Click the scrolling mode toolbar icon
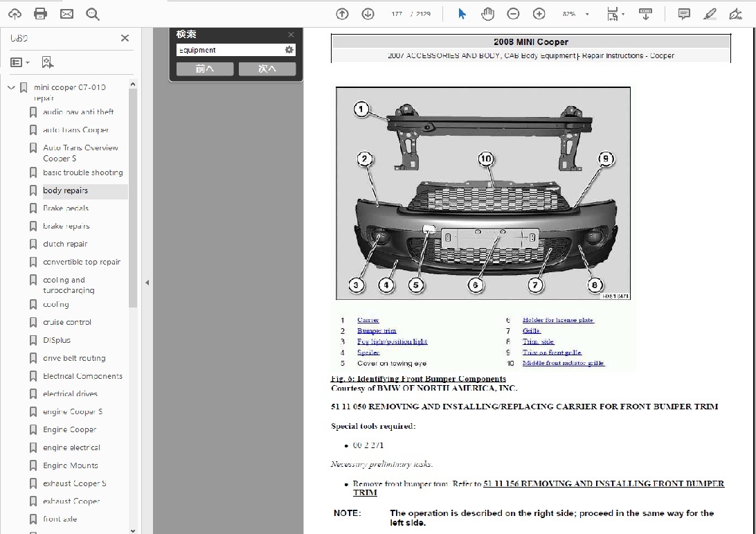The height and width of the screenshot is (534, 756). (x=645, y=14)
